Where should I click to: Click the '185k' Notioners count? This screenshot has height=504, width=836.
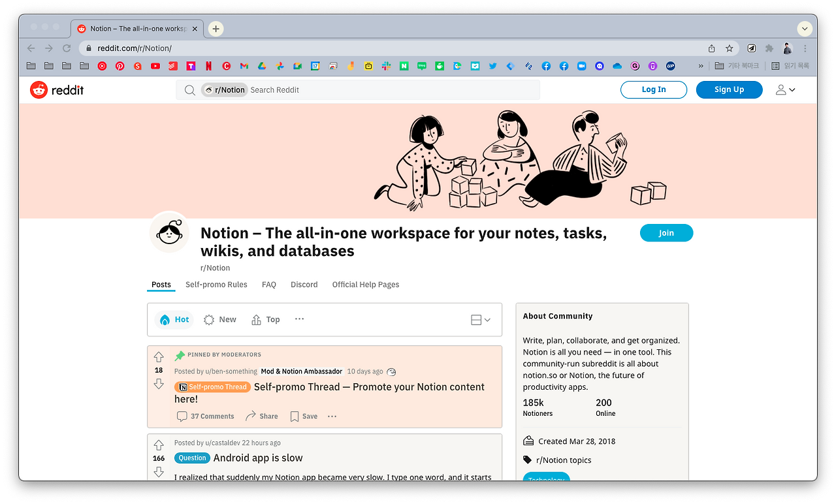534,403
